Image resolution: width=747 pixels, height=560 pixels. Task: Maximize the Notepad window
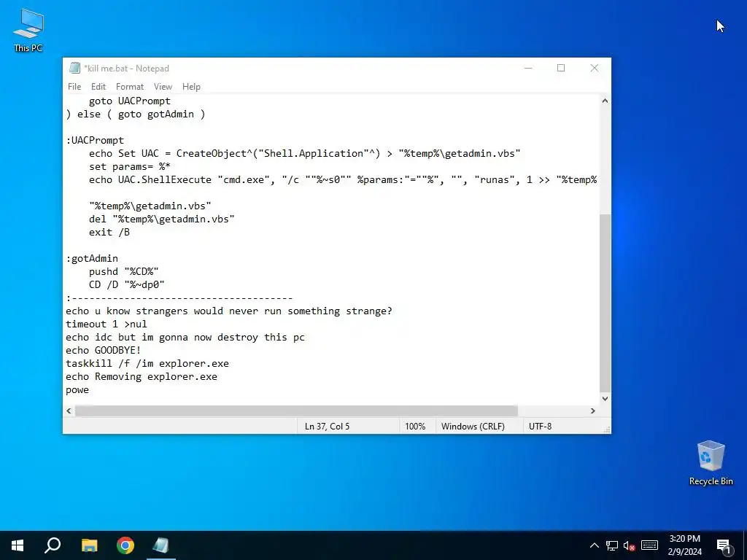tap(561, 68)
